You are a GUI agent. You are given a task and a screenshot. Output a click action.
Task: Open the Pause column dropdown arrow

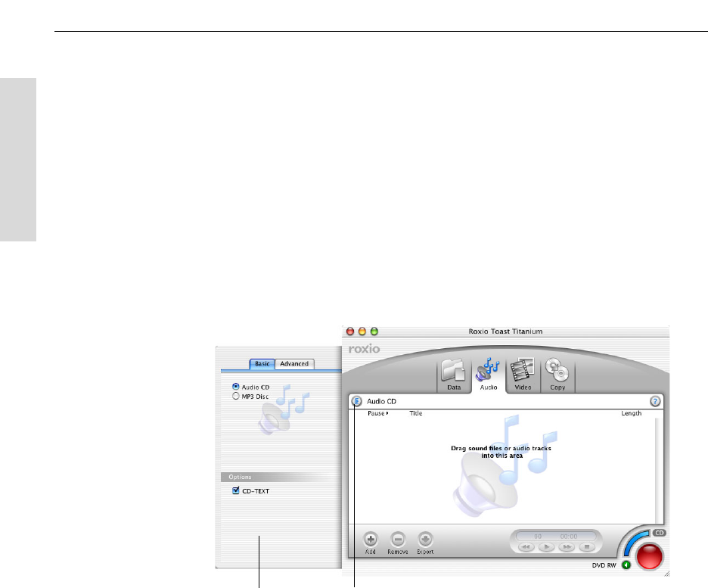387,413
